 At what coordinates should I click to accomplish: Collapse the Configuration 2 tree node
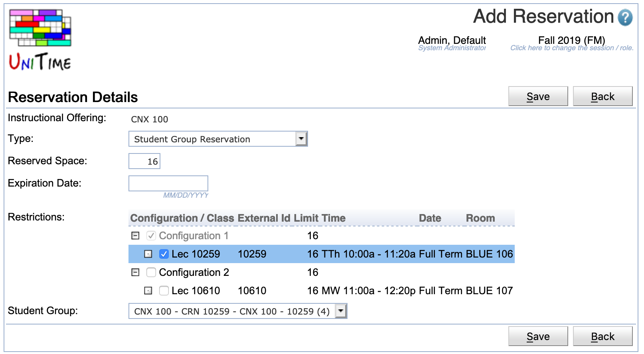click(x=135, y=272)
